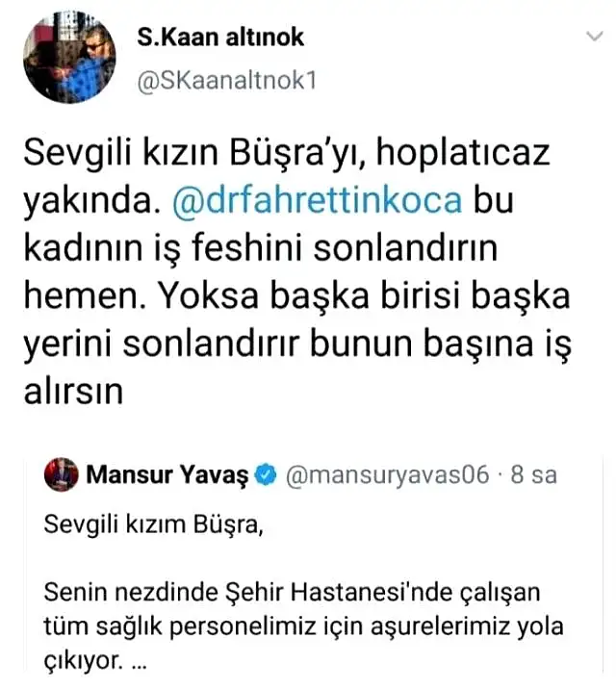Open the tweet options chevron dropdown
The width and height of the screenshot is (616, 689).
(595, 36)
